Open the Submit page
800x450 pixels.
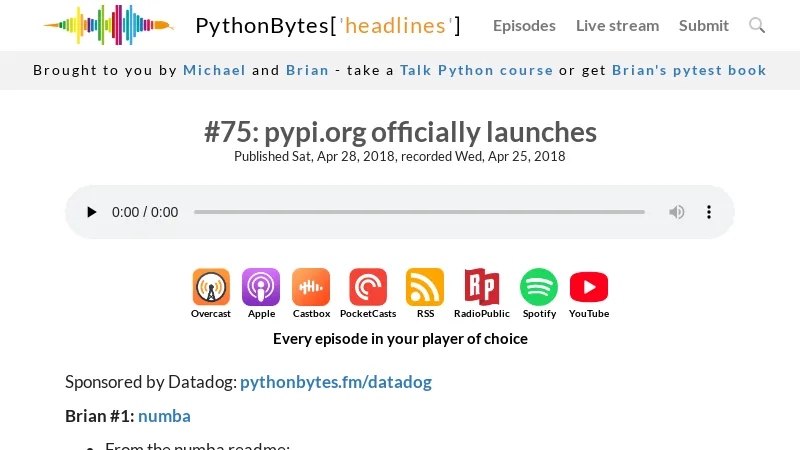pyautogui.click(x=704, y=25)
